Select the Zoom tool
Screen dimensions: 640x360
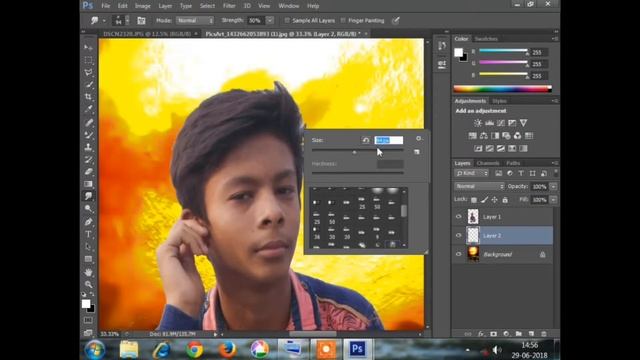[88, 284]
